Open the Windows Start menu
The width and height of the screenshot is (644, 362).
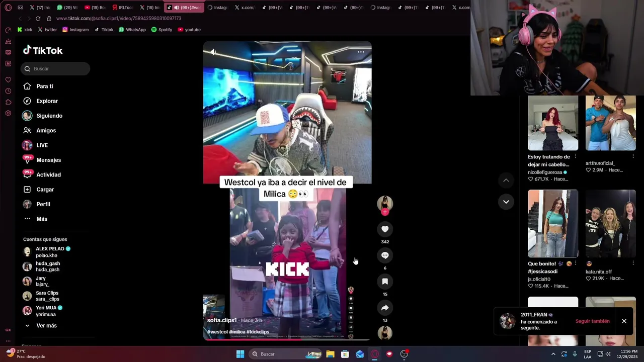pos(240,354)
